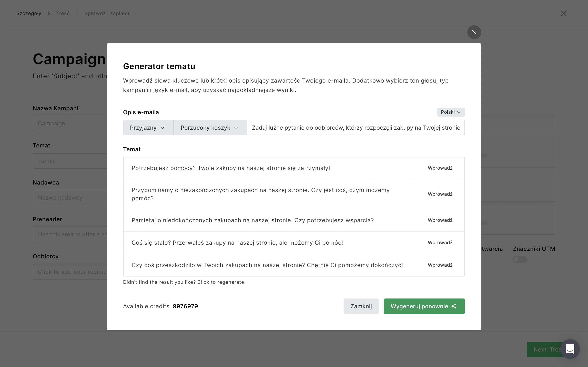
Task: Click Wprowadź for the 'Przypominamy o niezakończonych' subject
Action: (x=440, y=194)
